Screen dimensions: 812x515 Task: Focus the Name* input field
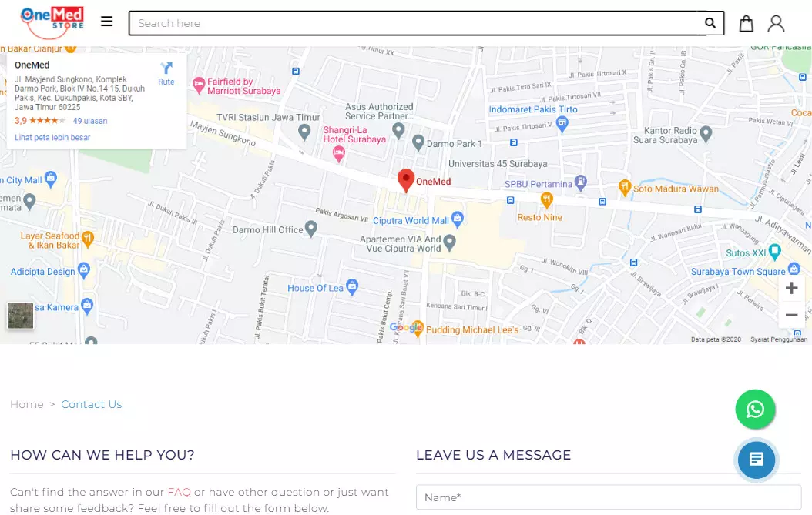click(x=609, y=497)
